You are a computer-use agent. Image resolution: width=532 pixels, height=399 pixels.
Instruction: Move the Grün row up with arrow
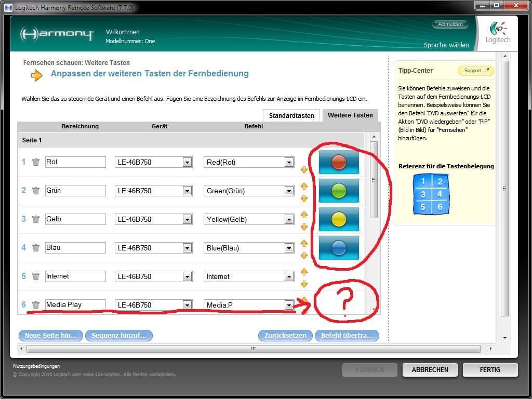tap(304, 185)
